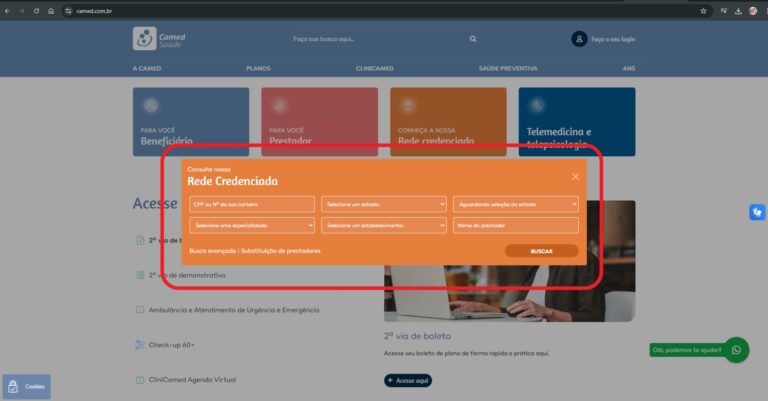768x401 pixels.
Task: Close the Rede Credenciada popup
Action: (x=576, y=177)
